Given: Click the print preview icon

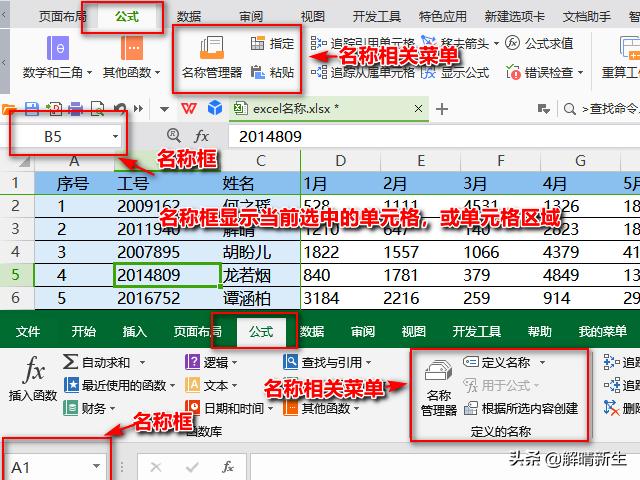Looking at the screenshot, I should point(97,109).
